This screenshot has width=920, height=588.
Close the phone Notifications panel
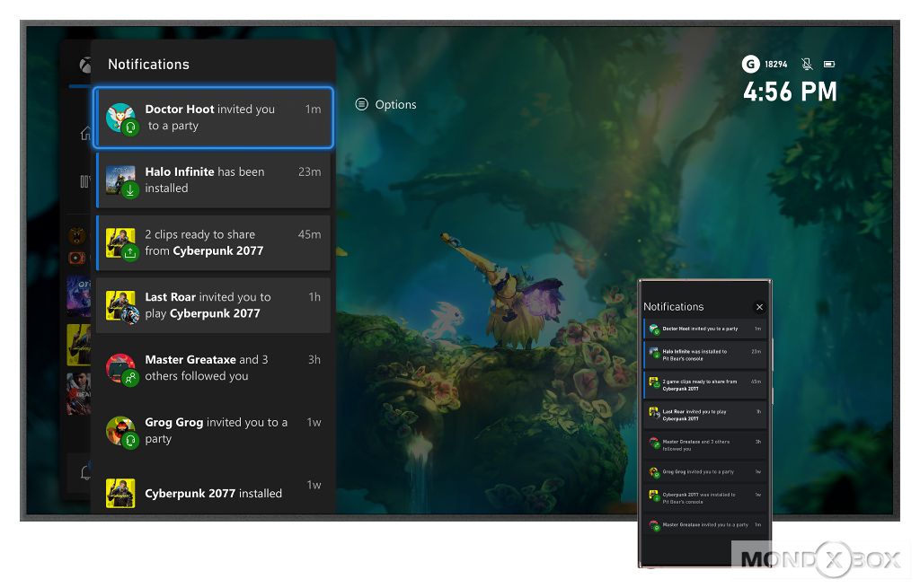click(759, 307)
